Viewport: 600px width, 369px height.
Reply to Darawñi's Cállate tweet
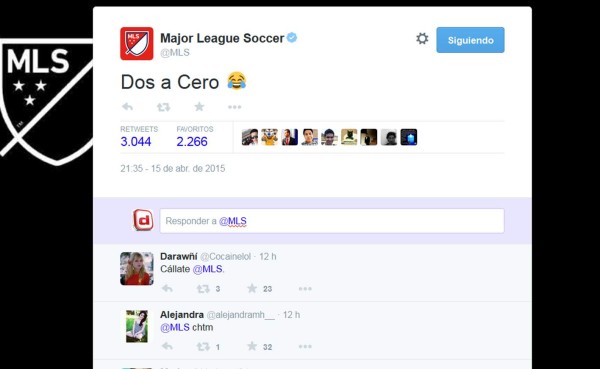(x=167, y=288)
